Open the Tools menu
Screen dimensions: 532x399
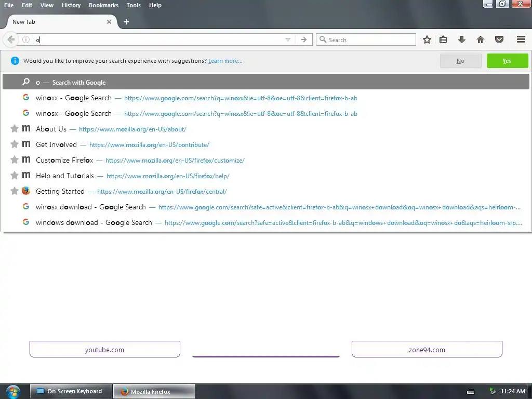click(134, 5)
